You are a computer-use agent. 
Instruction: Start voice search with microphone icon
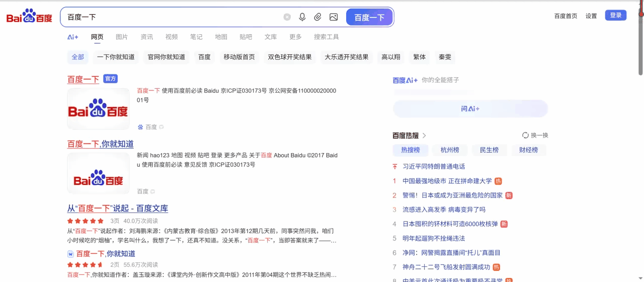point(302,17)
